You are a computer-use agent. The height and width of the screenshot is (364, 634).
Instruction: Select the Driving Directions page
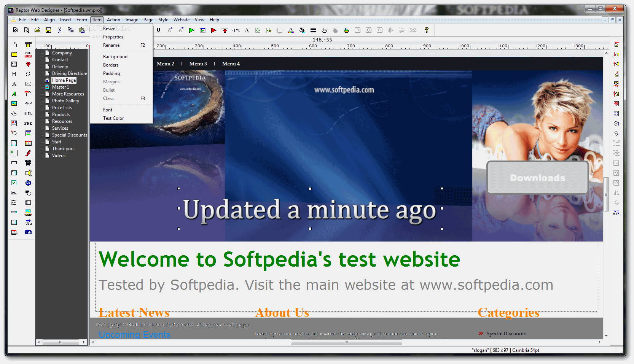[x=70, y=73]
